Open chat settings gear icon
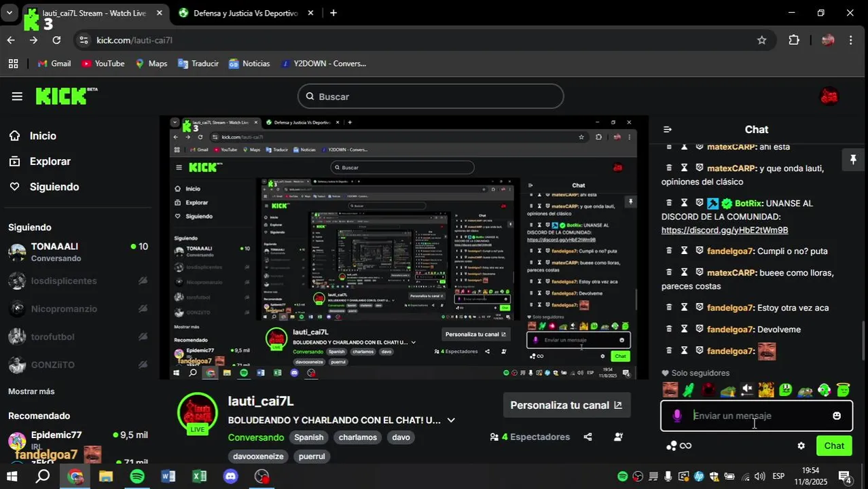The height and width of the screenshot is (489, 868). (801, 446)
